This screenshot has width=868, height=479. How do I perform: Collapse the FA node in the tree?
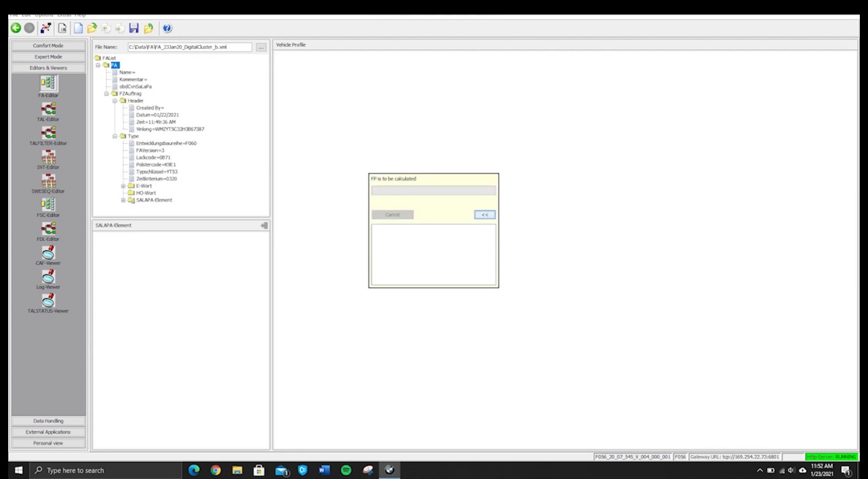(x=98, y=65)
